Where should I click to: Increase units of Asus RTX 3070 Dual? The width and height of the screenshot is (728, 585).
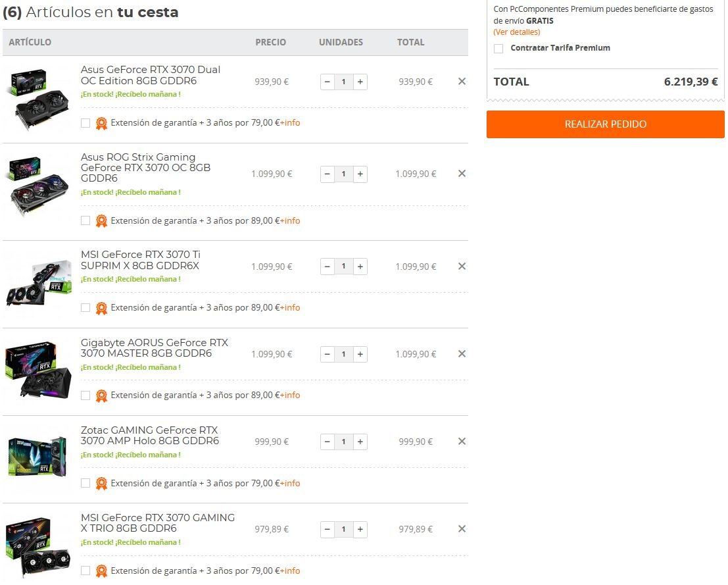click(x=360, y=82)
